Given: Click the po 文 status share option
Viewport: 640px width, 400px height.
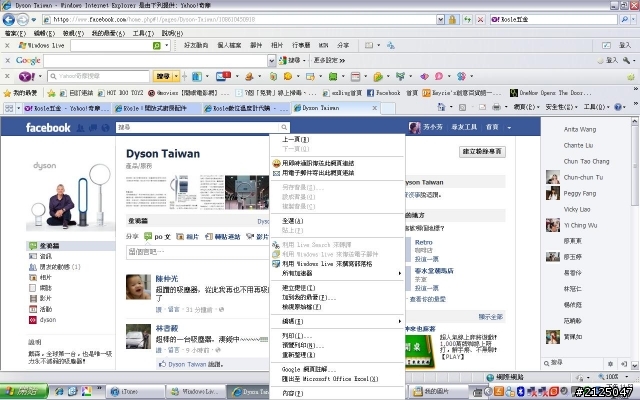Looking at the screenshot, I should click(158, 236).
